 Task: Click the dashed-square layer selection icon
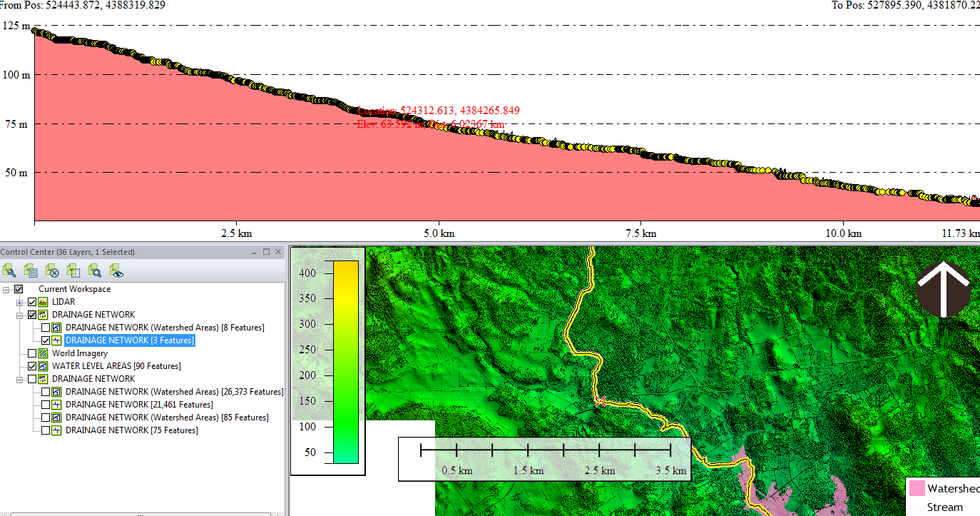click(x=73, y=270)
